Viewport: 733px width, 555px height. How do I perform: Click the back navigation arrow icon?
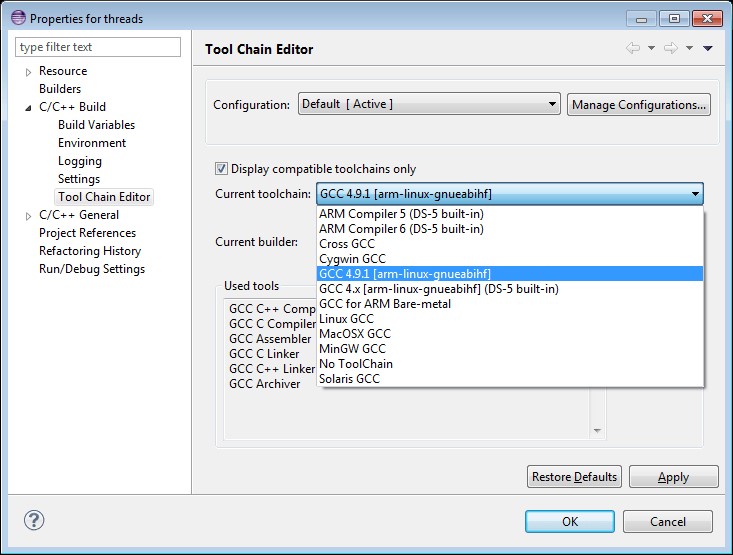pyautogui.click(x=632, y=48)
